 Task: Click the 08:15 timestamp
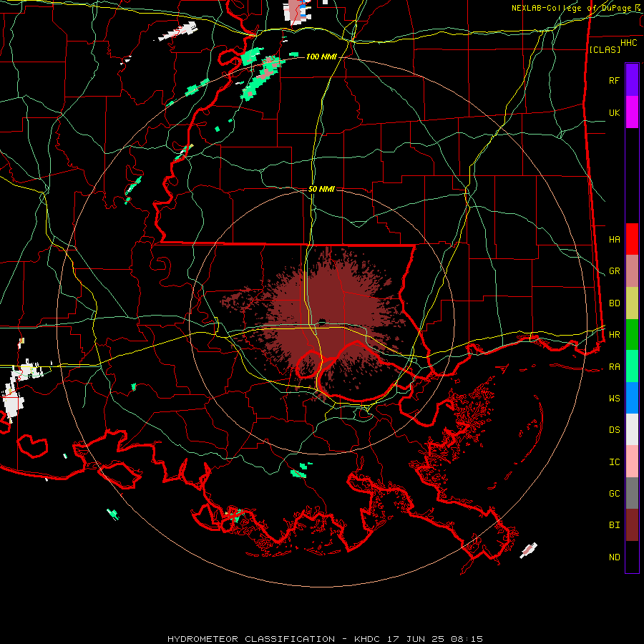[x=467, y=639]
